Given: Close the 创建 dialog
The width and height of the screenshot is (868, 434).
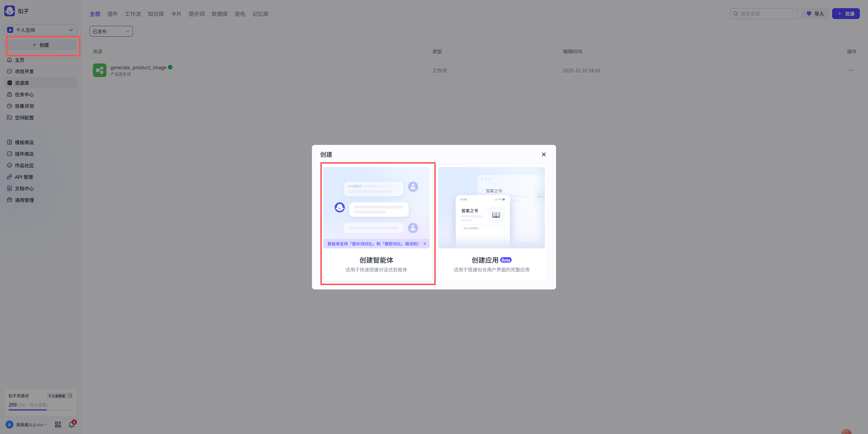Looking at the screenshot, I should coord(544,154).
